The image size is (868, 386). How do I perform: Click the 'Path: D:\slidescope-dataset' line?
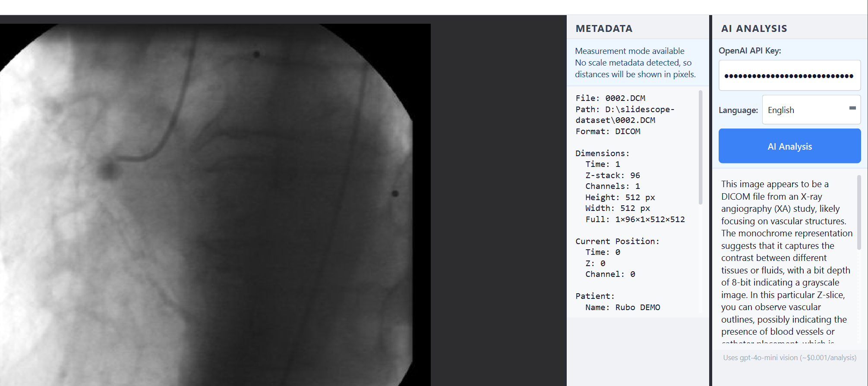[x=625, y=115]
